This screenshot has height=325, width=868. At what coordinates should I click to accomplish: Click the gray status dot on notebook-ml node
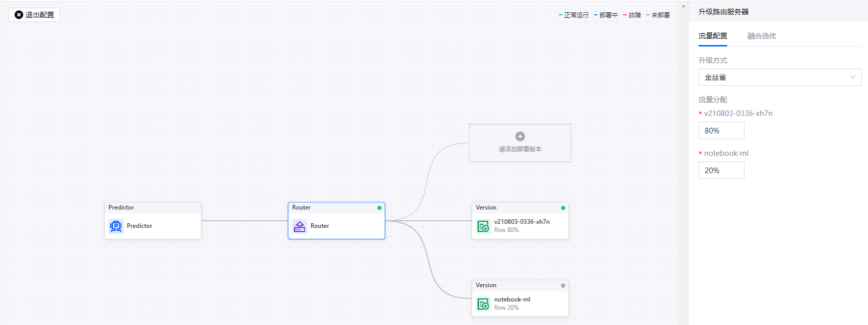click(563, 286)
